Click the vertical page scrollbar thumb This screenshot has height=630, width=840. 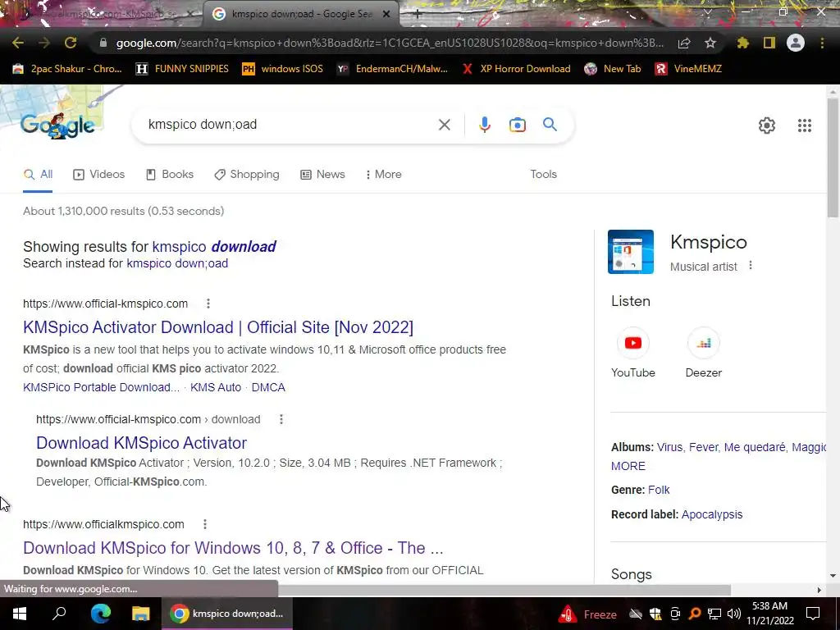[833, 158]
